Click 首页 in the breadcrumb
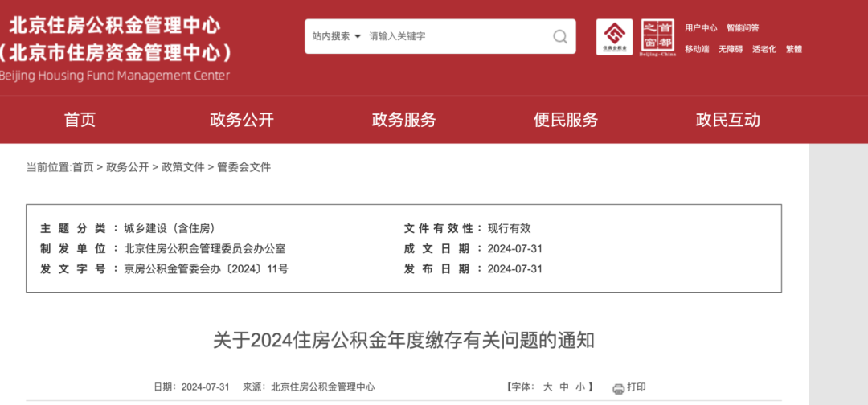The image size is (868, 405). (x=83, y=167)
